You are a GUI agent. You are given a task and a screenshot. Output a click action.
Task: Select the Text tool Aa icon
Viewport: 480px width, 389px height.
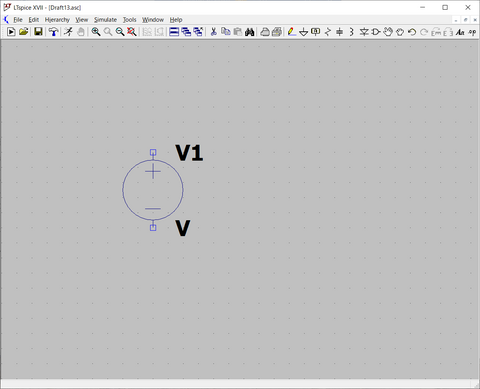pos(460,32)
